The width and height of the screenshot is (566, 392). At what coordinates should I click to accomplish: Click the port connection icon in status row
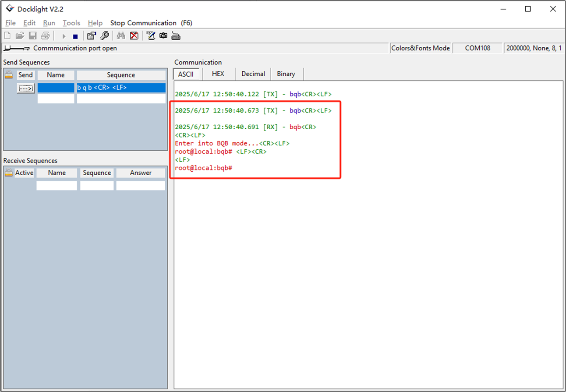[x=17, y=48]
